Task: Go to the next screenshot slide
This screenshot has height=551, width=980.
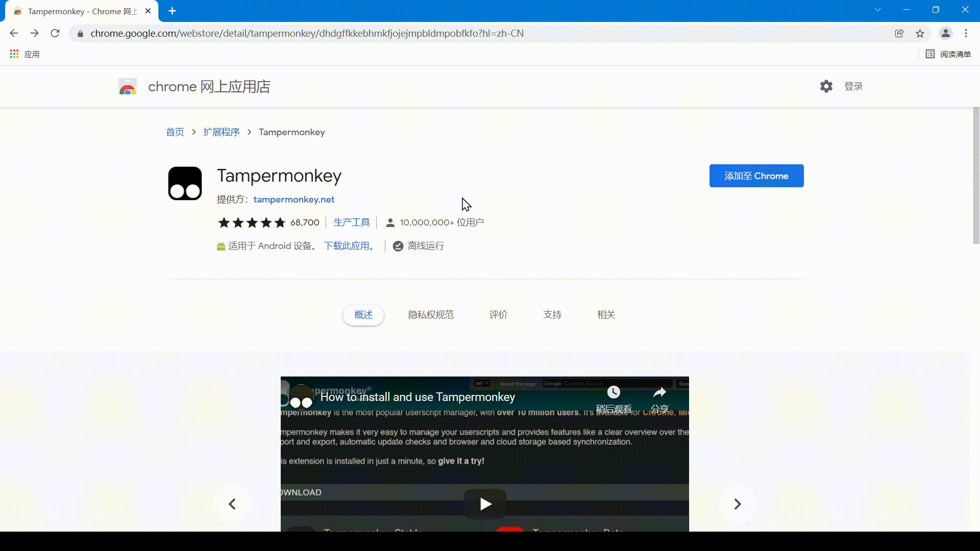Action: coord(737,504)
